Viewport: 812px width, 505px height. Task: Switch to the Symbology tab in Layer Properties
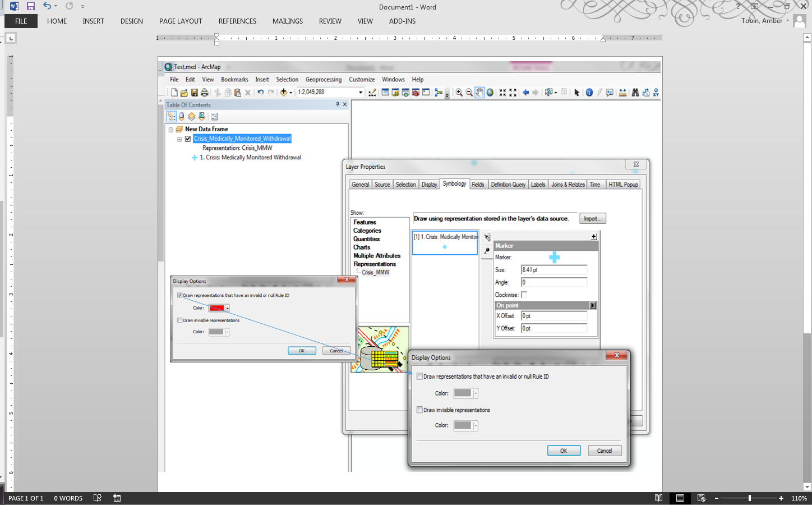coord(454,183)
